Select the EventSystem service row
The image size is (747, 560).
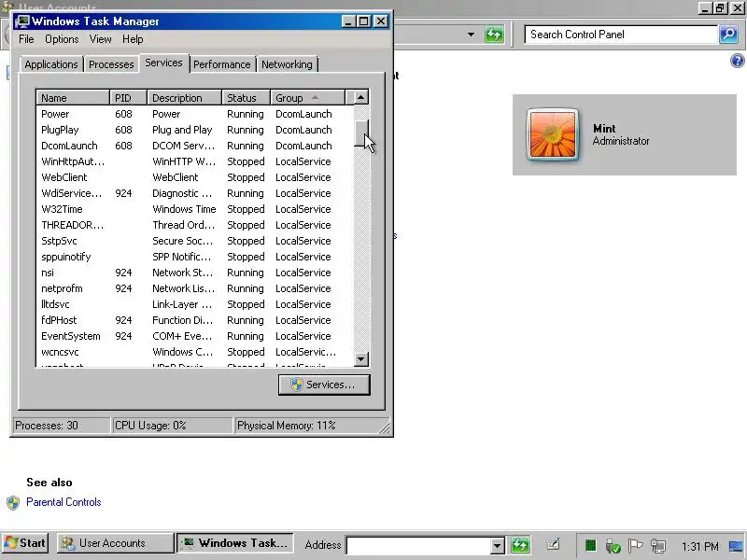(195, 336)
